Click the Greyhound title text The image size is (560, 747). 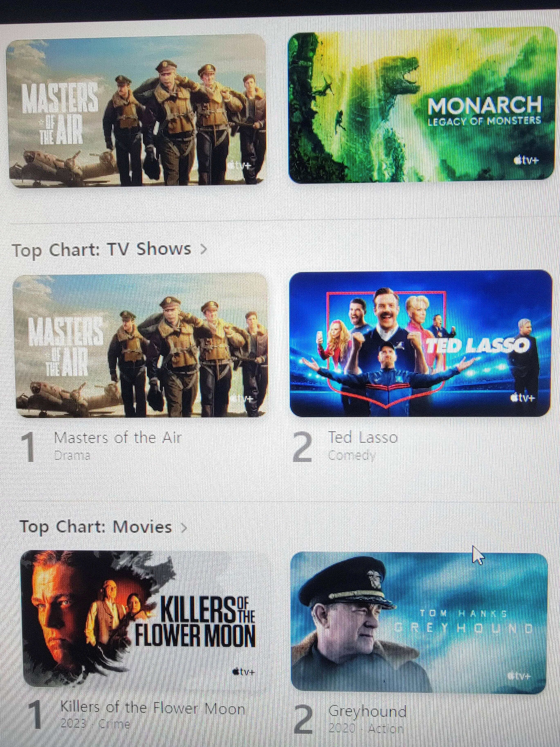click(x=367, y=711)
